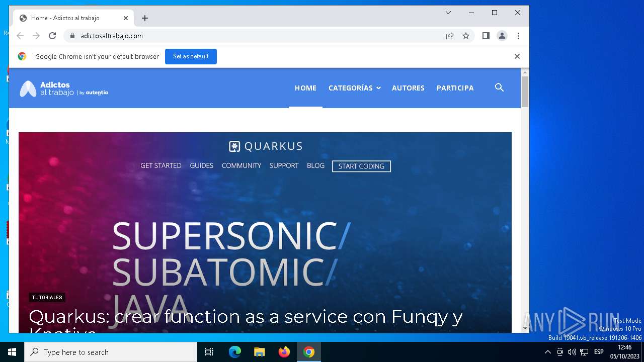This screenshot has height=362, width=644.
Task: Open a new browser tab
Action: point(145,18)
